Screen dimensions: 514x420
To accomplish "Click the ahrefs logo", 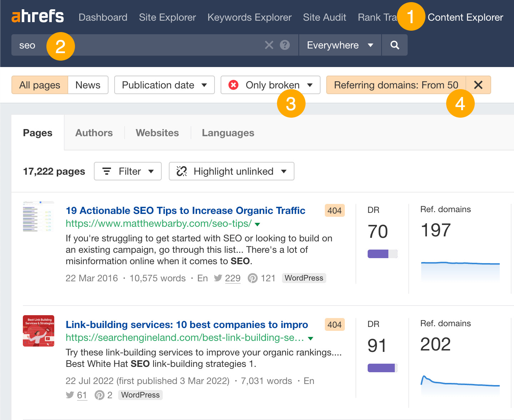I will (37, 16).
